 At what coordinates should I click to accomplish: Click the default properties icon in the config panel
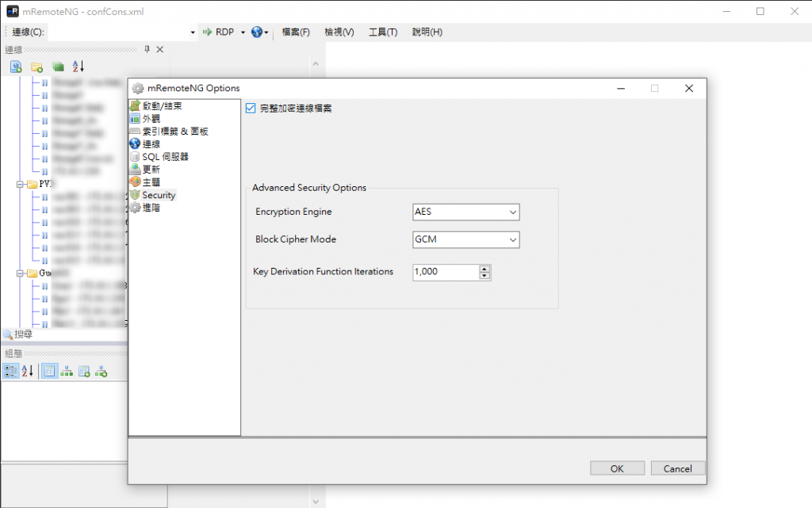tap(84, 371)
